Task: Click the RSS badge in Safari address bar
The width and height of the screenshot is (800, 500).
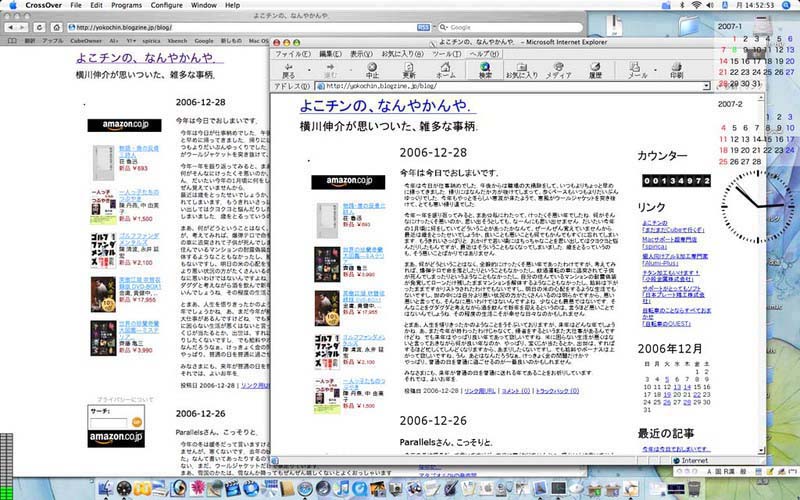Action: [x=423, y=28]
